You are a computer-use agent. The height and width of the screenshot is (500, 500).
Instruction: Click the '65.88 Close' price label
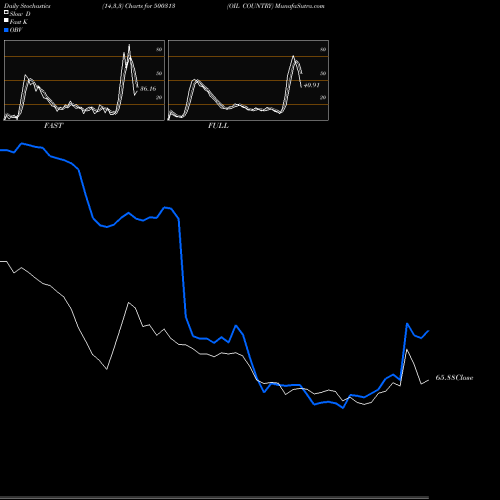454,378
